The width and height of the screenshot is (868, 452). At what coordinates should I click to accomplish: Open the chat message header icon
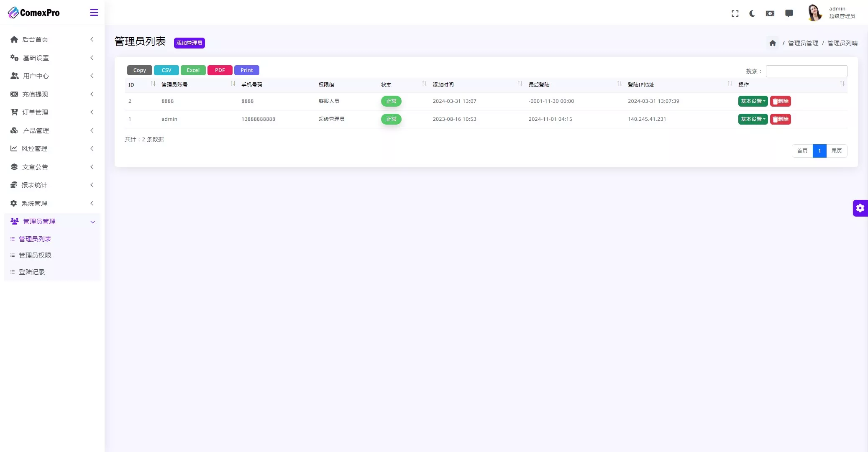789,13
